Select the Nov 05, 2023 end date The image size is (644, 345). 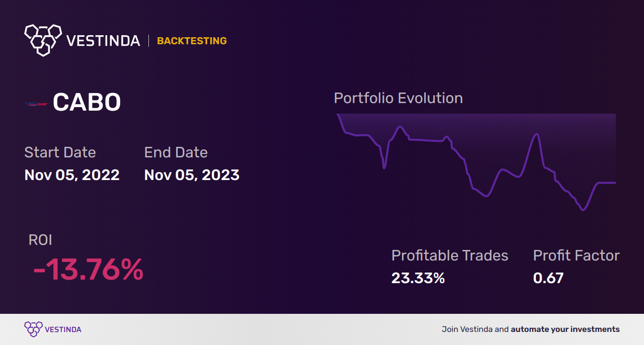pyautogui.click(x=192, y=175)
